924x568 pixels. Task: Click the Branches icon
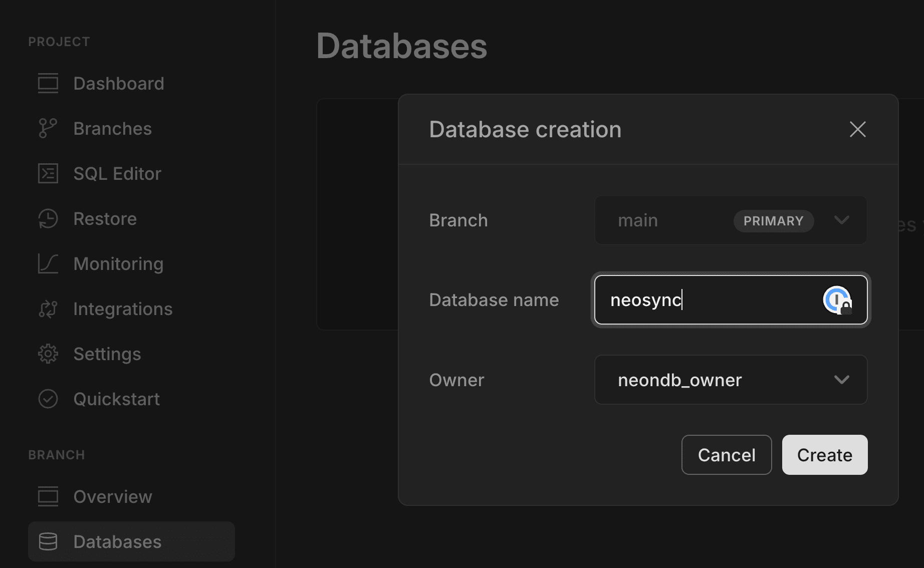(x=48, y=128)
